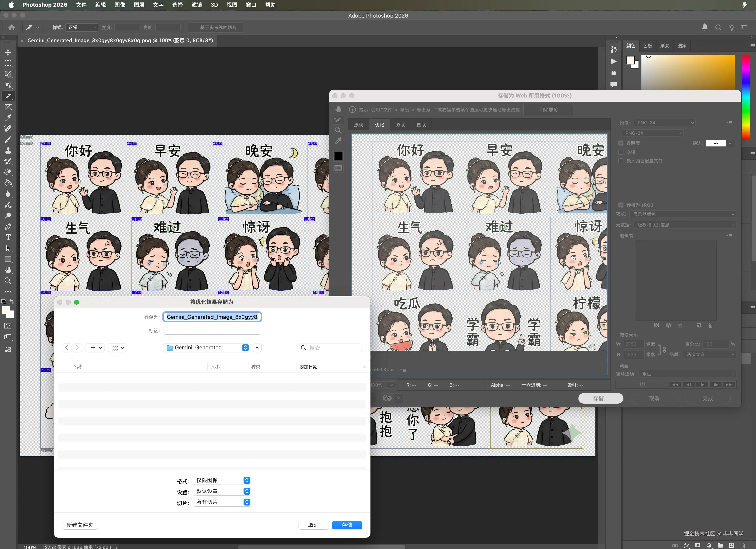Toggle the 转换为 sRGB checkbox
The height and width of the screenshot is (549, 756).
pos(621,205)
